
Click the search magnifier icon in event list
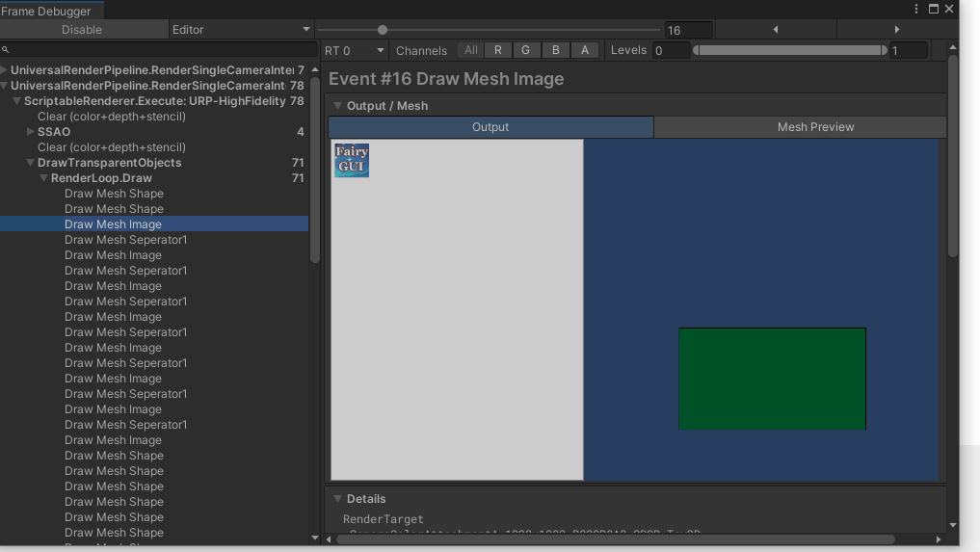6,49
